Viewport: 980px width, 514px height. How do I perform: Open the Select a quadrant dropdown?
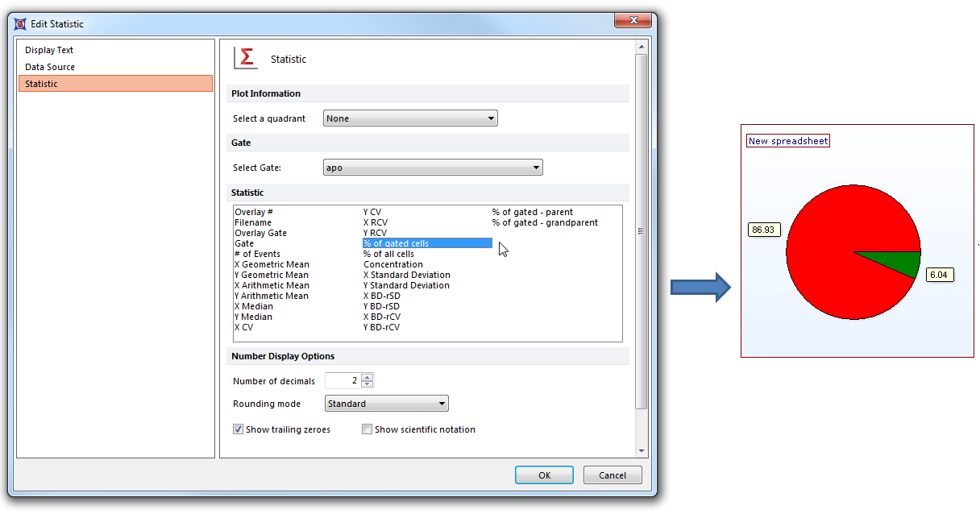pos(410,118)
